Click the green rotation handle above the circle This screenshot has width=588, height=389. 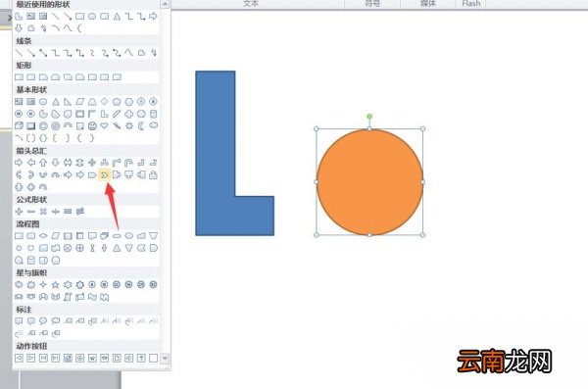coord(369,117)
